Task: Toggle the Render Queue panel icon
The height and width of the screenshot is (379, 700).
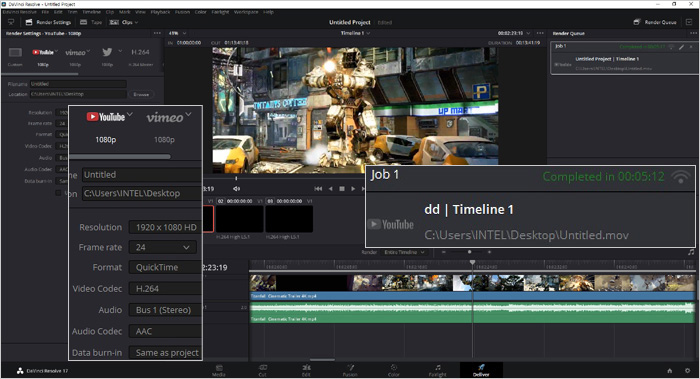Action: pyautogui.click(x=637, y=22)
